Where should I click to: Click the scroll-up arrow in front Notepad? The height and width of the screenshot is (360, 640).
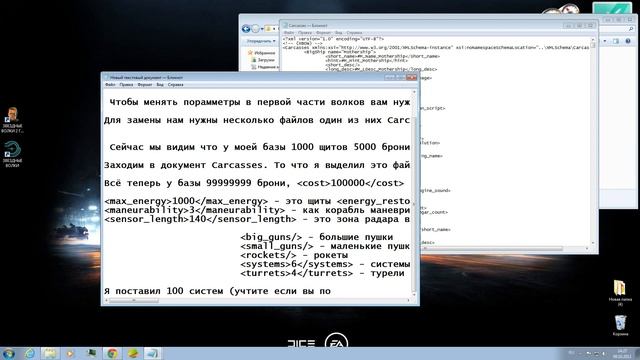click(414, 92)
